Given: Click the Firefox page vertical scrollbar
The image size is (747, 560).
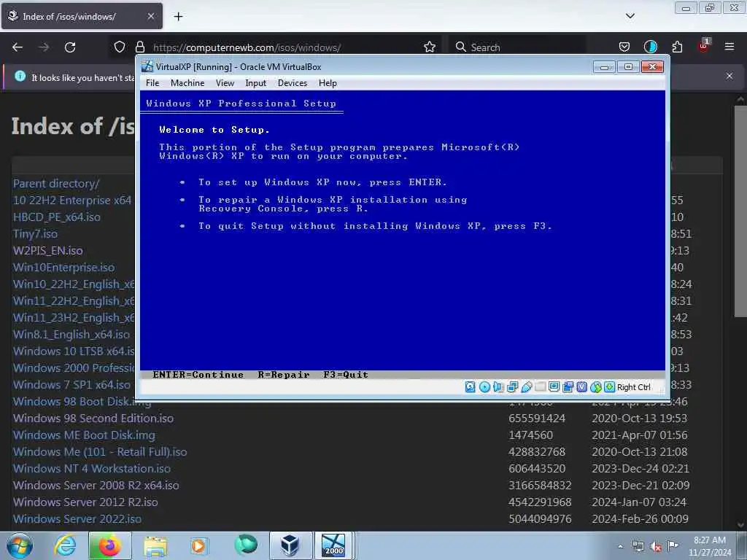Looking at the screenshot, I should click(x=740, y=211).
